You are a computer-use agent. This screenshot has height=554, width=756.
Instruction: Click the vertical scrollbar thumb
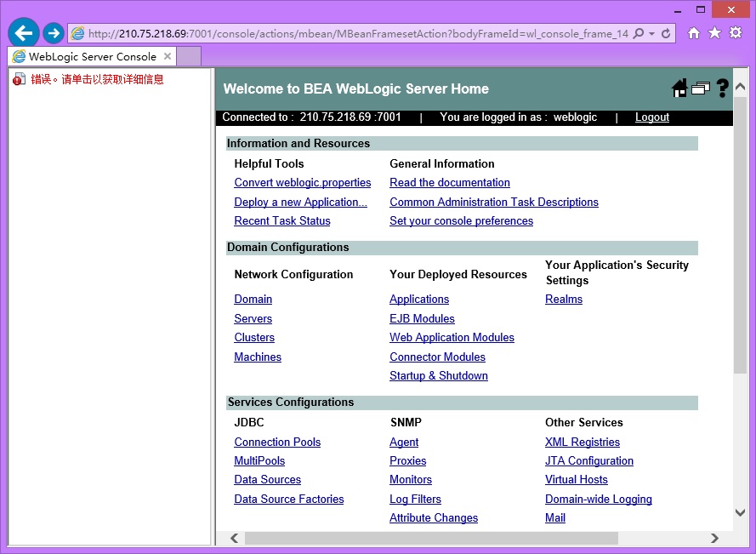[740, 235]
